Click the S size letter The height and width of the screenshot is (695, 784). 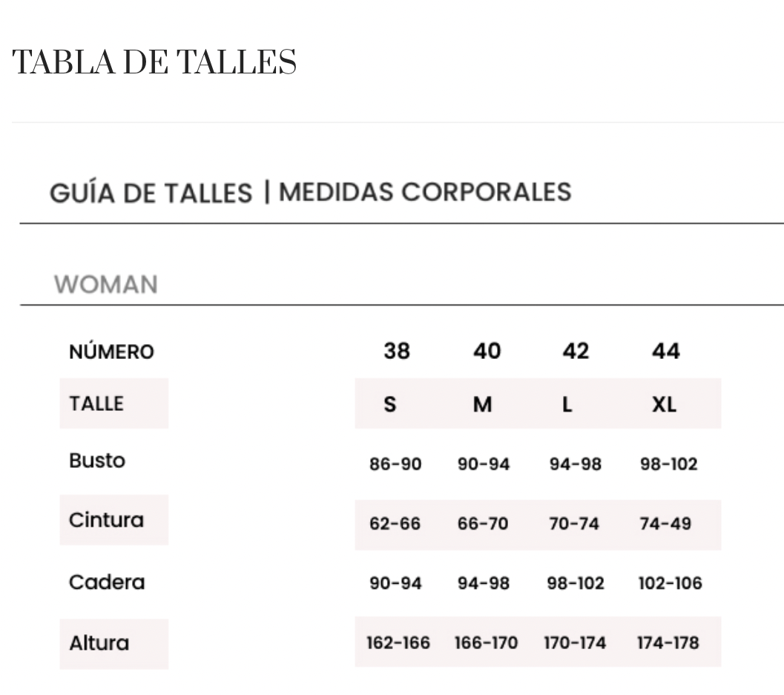coord(390,405)
